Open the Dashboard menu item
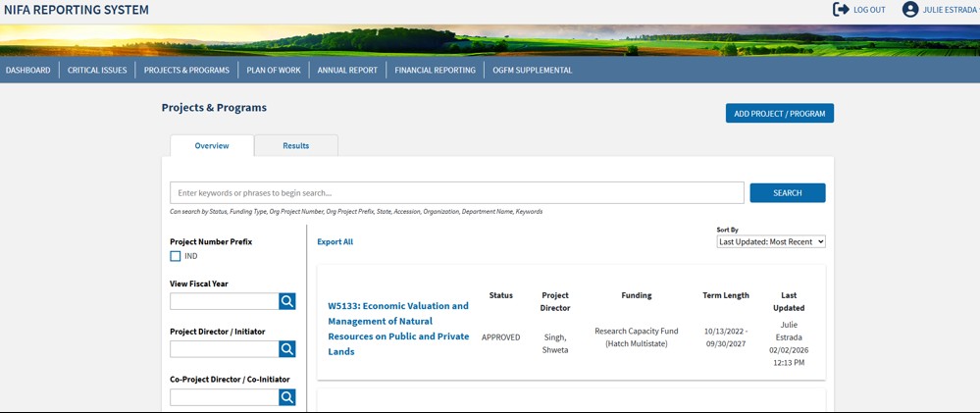This screenshot has height=413, width=980. click(x=28, y=70)
